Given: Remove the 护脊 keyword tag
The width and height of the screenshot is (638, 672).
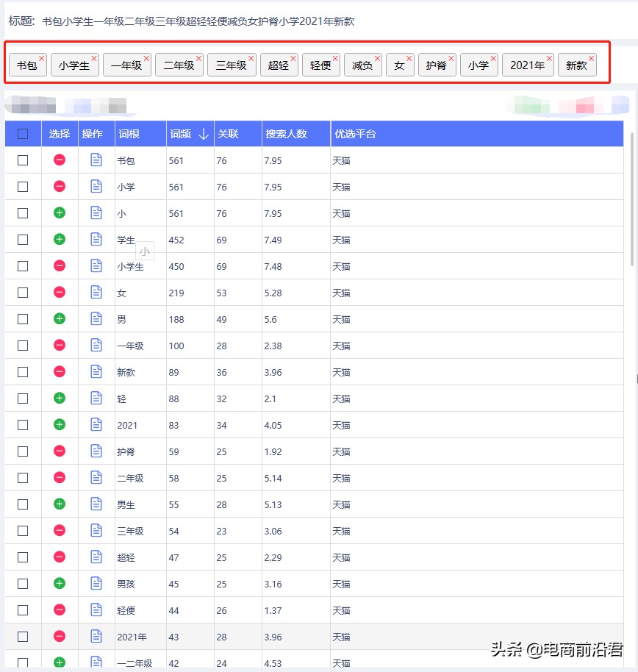Looking at the screenshot, I should click(451, 58).
